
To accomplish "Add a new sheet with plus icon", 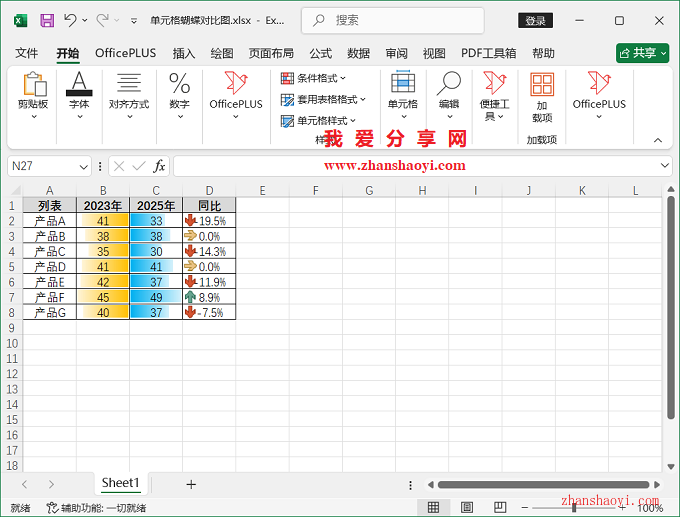I will pyautogui.click(x=191, y=484).
